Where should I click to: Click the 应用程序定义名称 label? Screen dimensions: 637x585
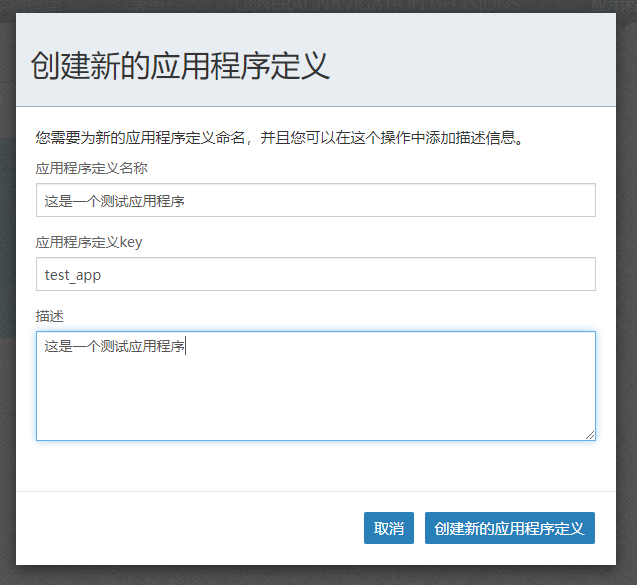[92, 168]
